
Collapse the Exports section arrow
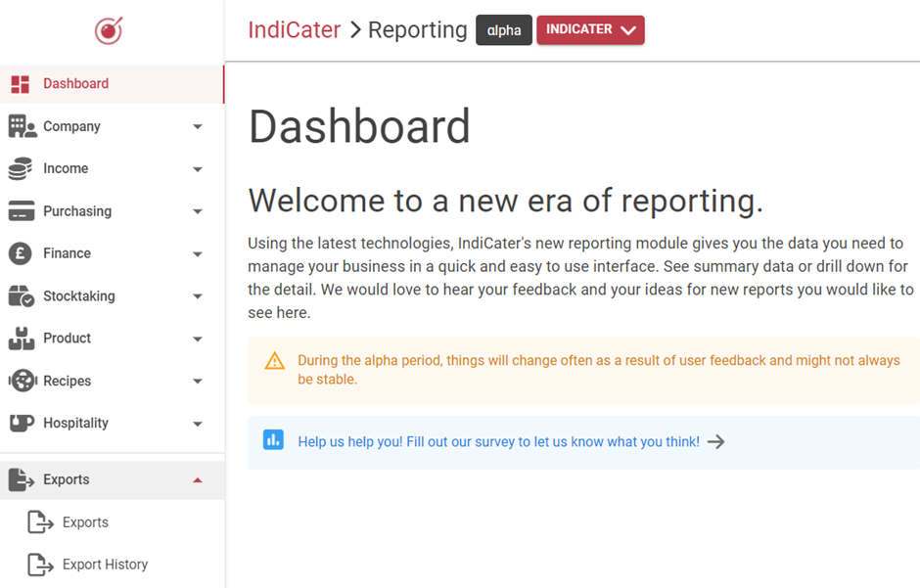pos(198,480)
